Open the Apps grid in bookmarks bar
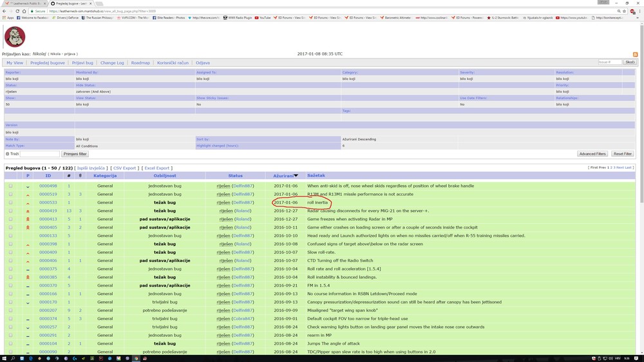 (8, 17)
